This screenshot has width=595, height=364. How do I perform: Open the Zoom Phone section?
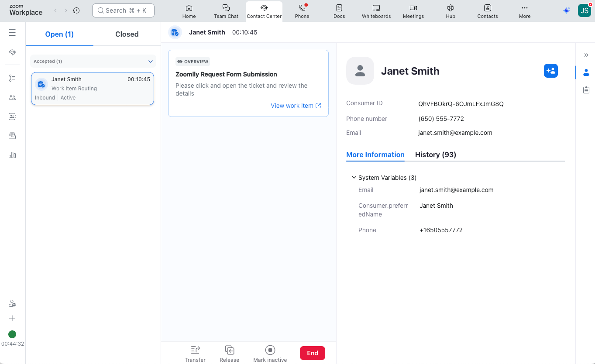(302, 11)
